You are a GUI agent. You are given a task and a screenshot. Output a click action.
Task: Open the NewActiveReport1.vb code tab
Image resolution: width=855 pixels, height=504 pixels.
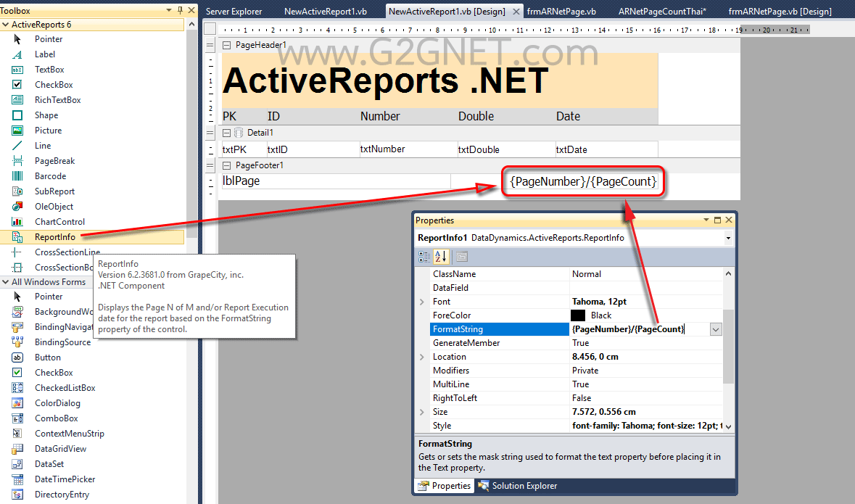[x=326, y=12]
